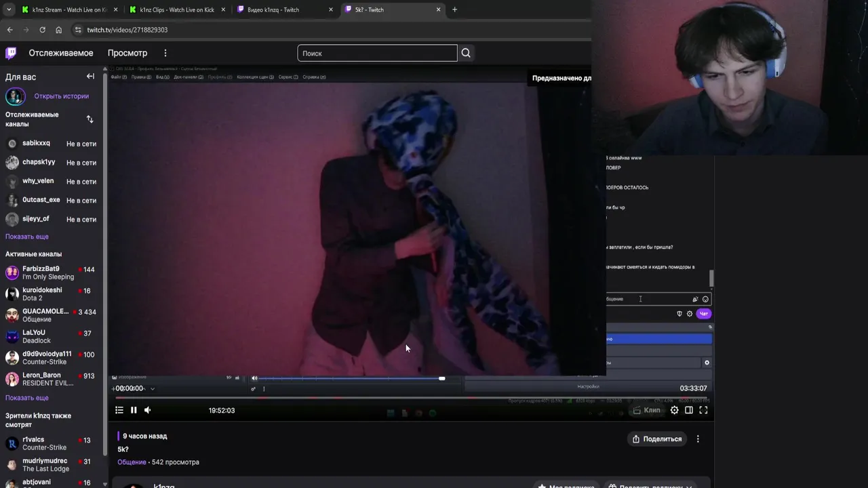Open video options three-dot menu
Screen dimensions: 868x488
698,439
